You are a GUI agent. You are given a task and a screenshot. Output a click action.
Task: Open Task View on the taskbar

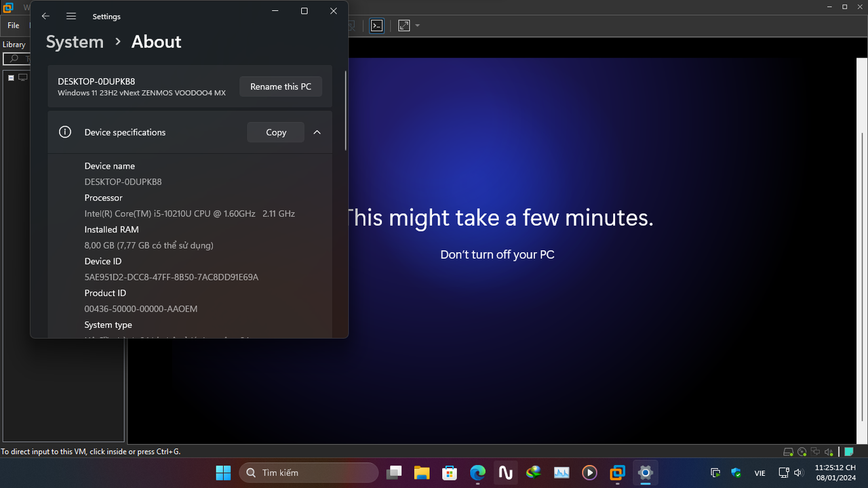pos(393,472)
